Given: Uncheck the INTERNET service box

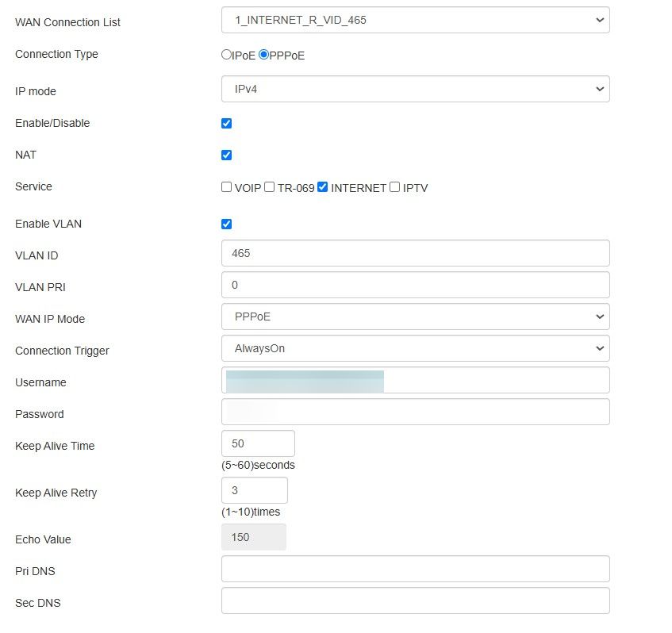Looking at the screenshot, I should (322, 187).
